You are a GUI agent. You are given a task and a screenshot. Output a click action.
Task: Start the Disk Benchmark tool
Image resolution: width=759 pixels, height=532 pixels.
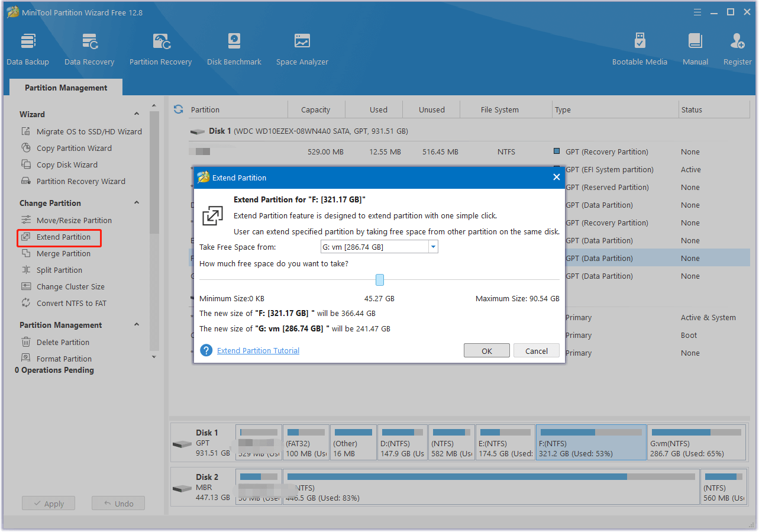(x=234, y=49)
